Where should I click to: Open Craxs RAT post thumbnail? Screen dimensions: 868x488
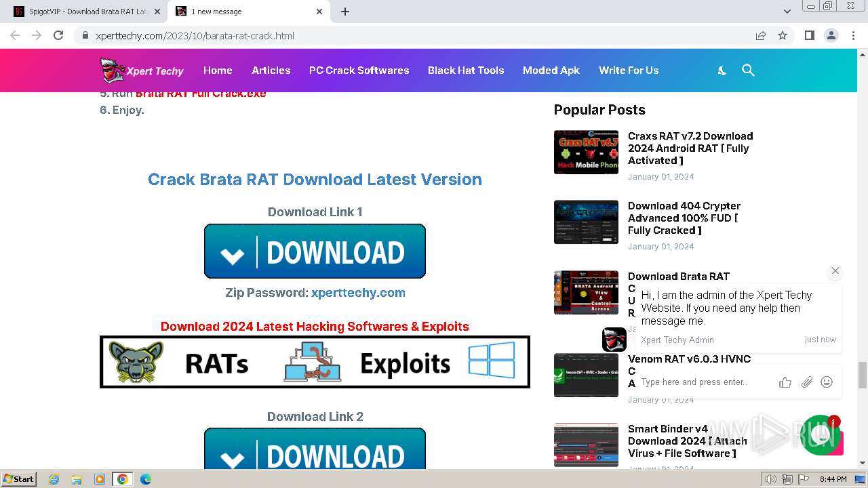(x=586, y=152)
